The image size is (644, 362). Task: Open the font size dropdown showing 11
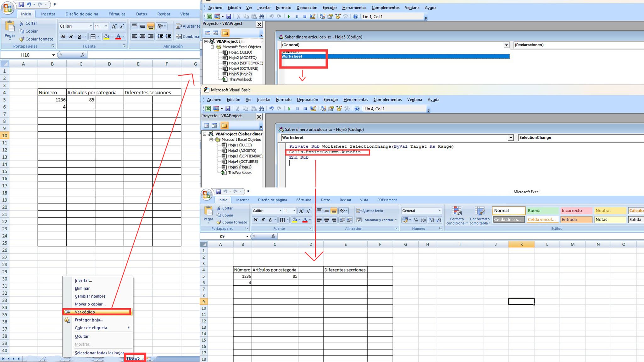tap(293, 211)
